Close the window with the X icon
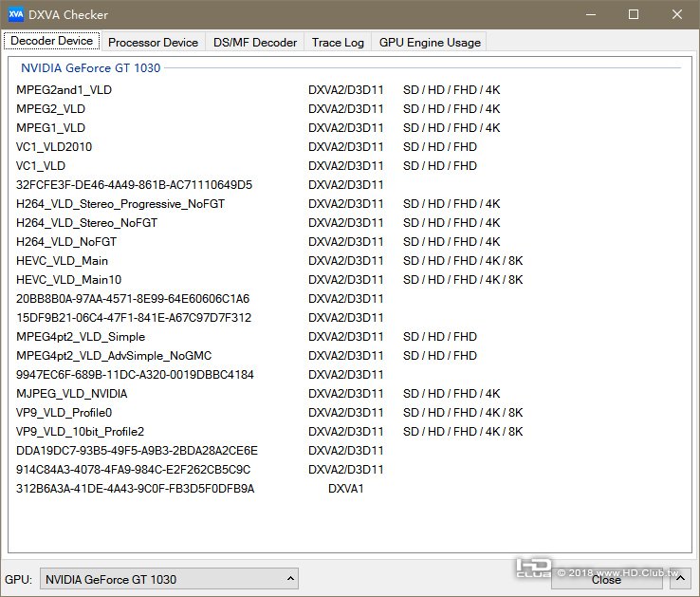 click(x=677, y=14)
